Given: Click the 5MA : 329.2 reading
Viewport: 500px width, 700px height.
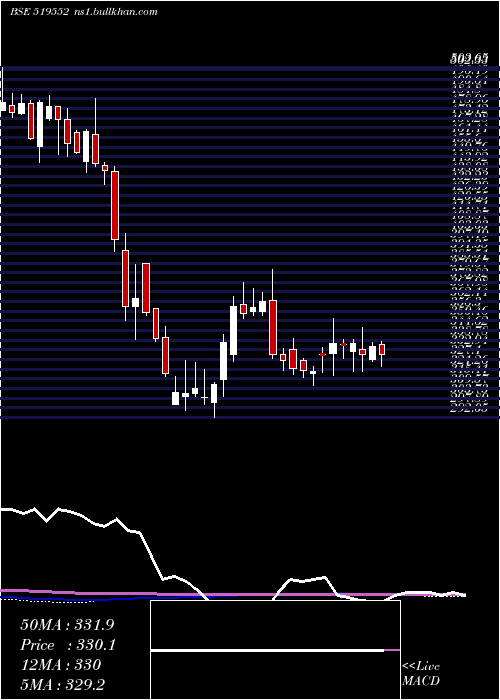Looking at the screenshot, I should click(62, 685).
